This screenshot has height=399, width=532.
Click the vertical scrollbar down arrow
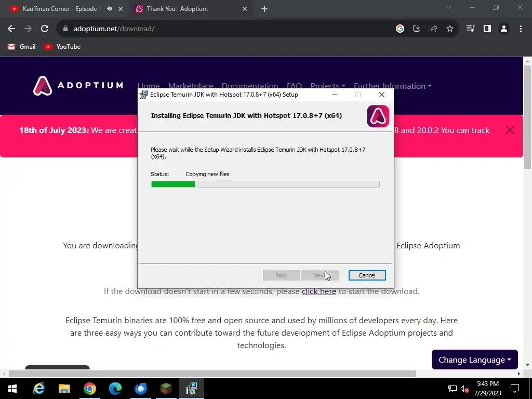click(527, 365)
